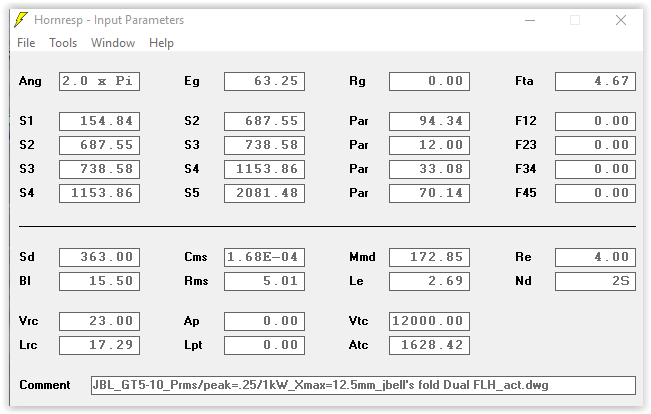Click the Cms field showing 1.68E-04

point(264,257)
